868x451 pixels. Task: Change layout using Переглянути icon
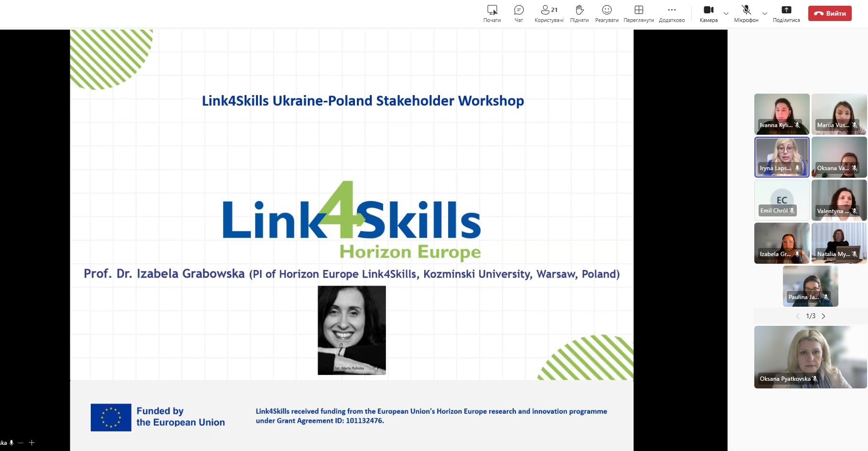639,13
